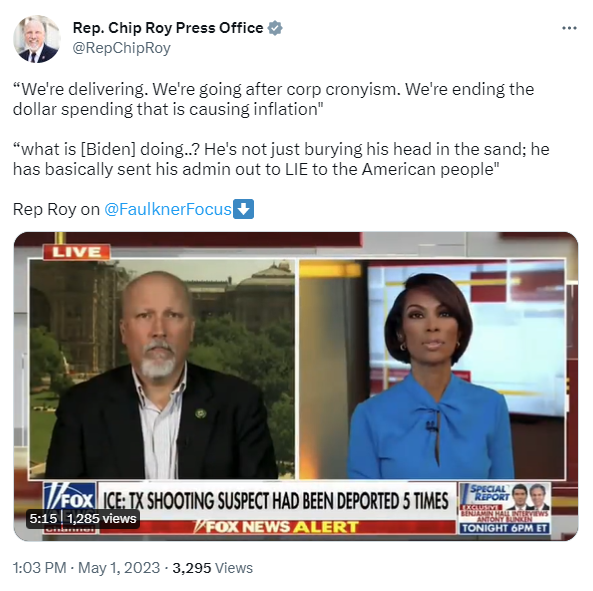Click the @RepChipRoy handle

coord(121,48)
